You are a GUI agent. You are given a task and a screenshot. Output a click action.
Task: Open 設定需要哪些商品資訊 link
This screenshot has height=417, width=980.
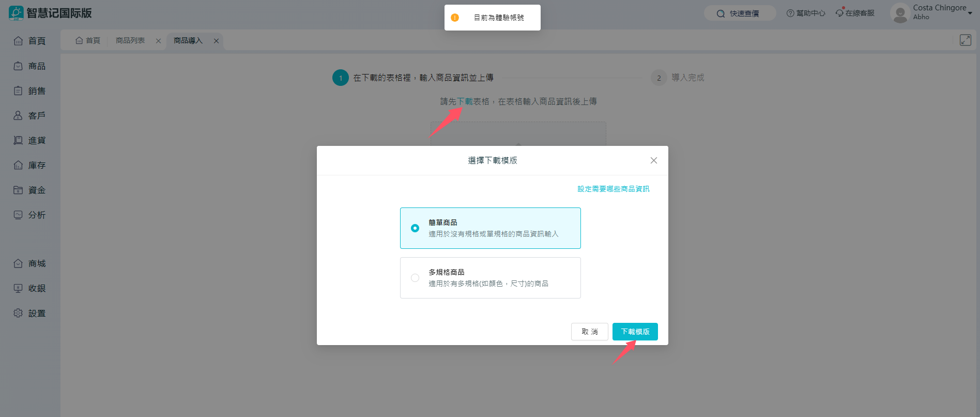tap(613, 189)
